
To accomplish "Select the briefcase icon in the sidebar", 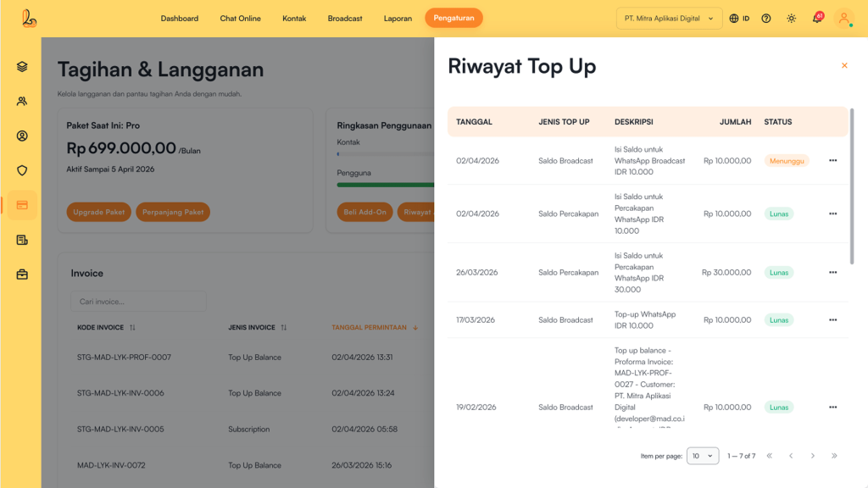I will tap(22, 274).
